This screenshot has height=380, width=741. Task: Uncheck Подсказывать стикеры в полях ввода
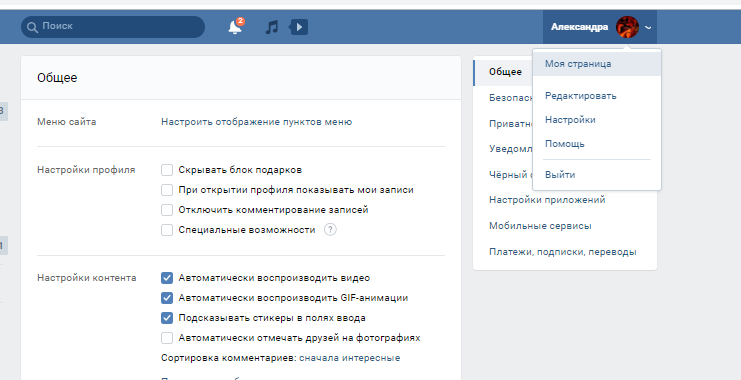tap(167, 318)
